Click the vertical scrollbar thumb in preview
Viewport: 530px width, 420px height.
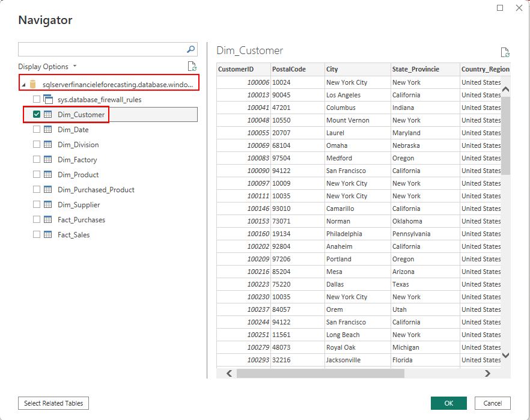(x=506, y=136)
